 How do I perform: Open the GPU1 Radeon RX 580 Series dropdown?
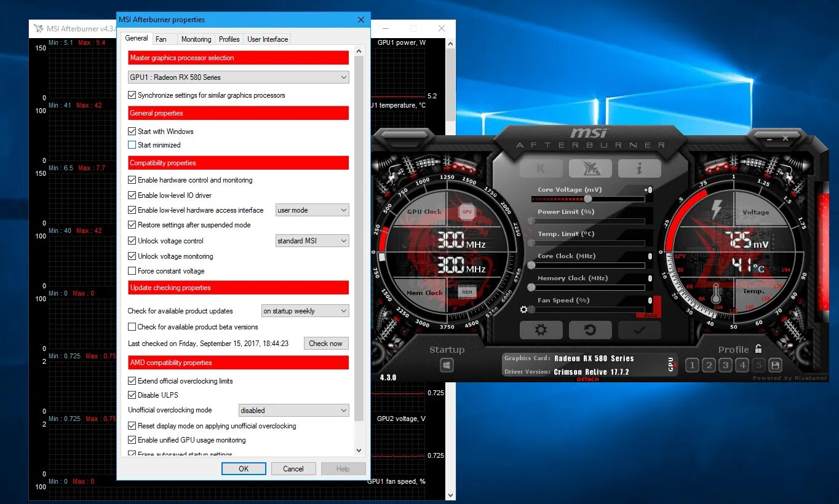[238, 77]
